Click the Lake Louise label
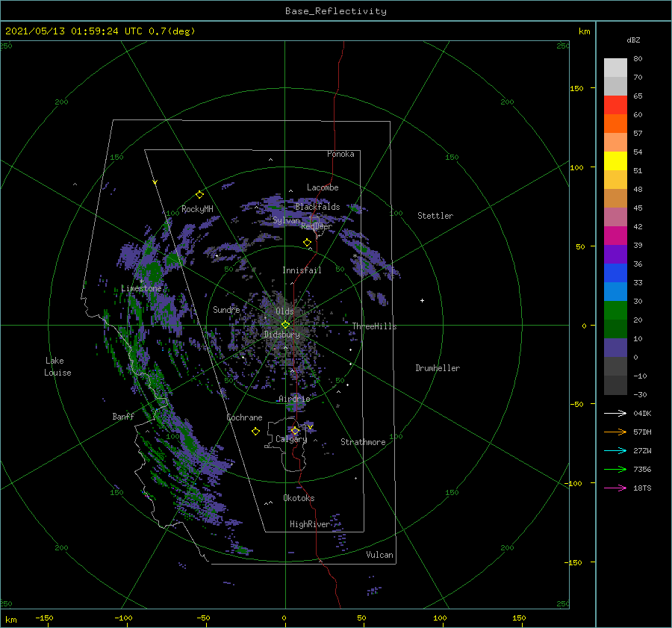The image size is (672, 628). click(x=57, y=367)
